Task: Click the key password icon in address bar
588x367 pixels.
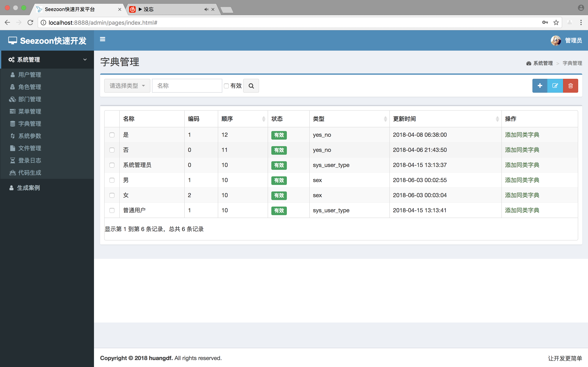Action: click(x=545, y=23)
